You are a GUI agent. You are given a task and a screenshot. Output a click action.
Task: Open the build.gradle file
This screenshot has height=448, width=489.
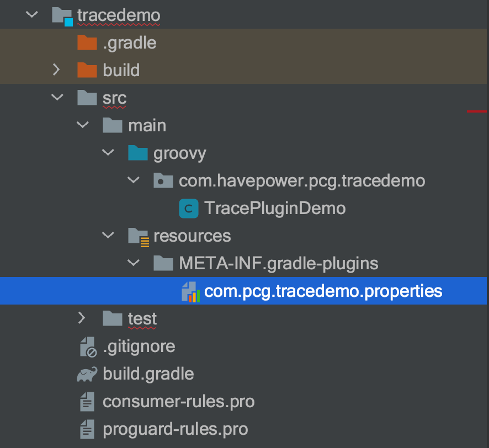(x=148, y=374)
